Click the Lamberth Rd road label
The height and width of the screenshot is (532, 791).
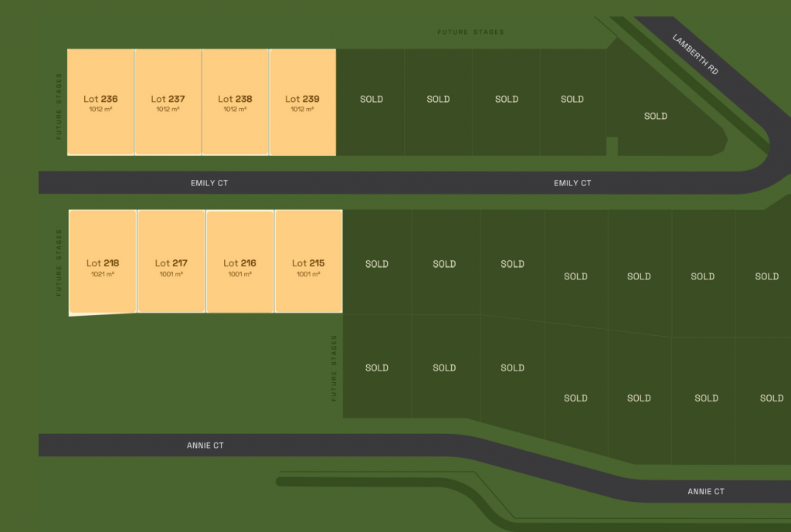click(695, 55)
